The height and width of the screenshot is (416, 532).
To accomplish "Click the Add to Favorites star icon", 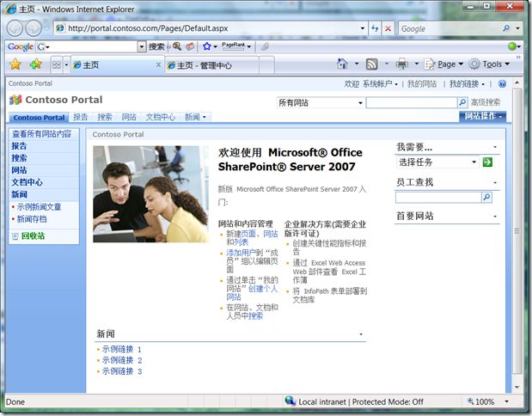I will 35,64.
